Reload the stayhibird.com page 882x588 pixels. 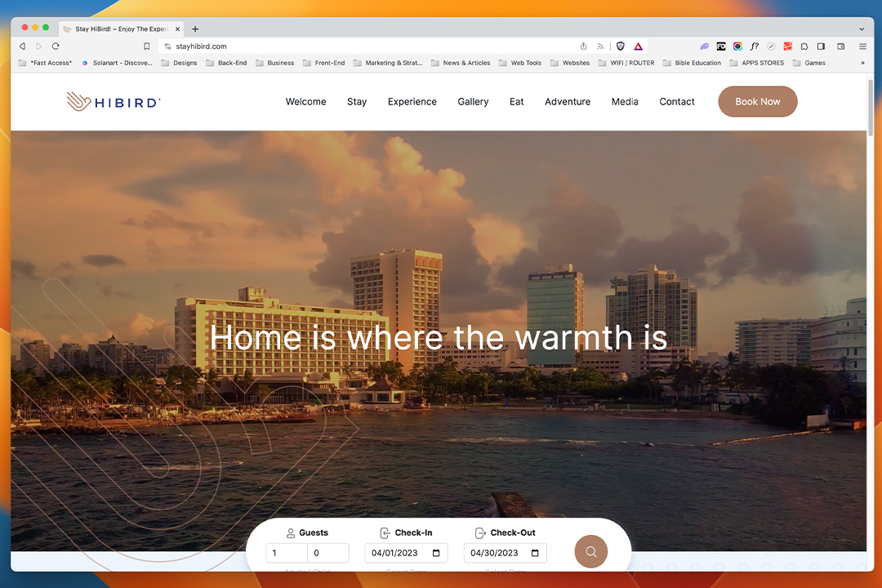[x=55, y=47]
